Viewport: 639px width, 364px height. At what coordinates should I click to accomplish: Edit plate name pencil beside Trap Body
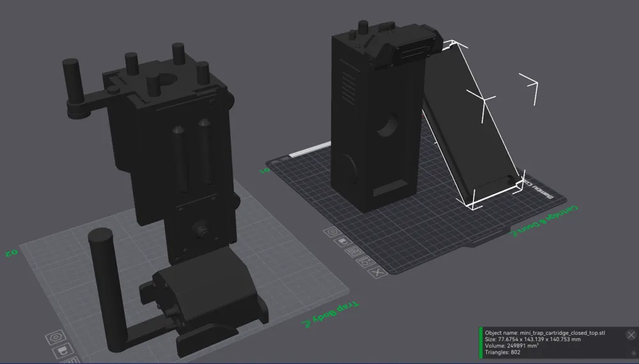coord(307,323)
